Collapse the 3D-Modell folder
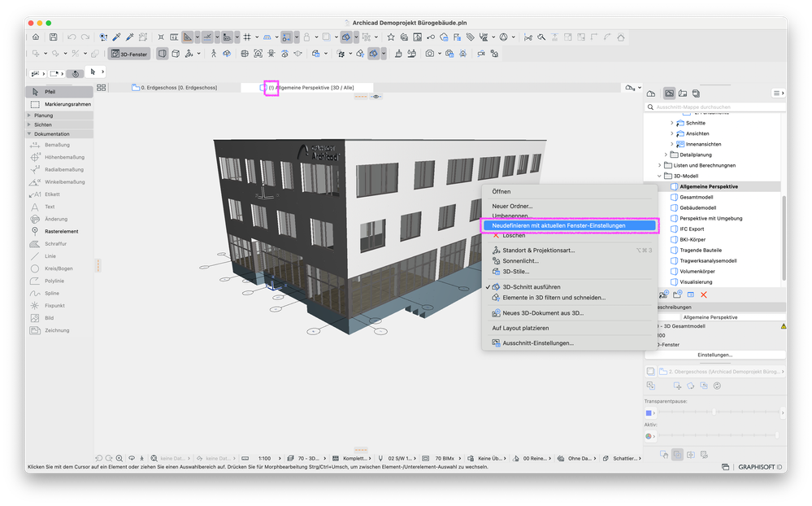 tap(659, 176)
